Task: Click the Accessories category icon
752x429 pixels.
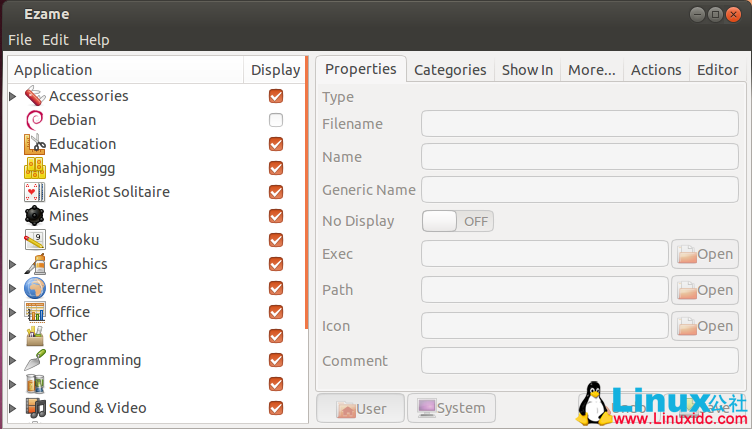Action: pos(34,96)
